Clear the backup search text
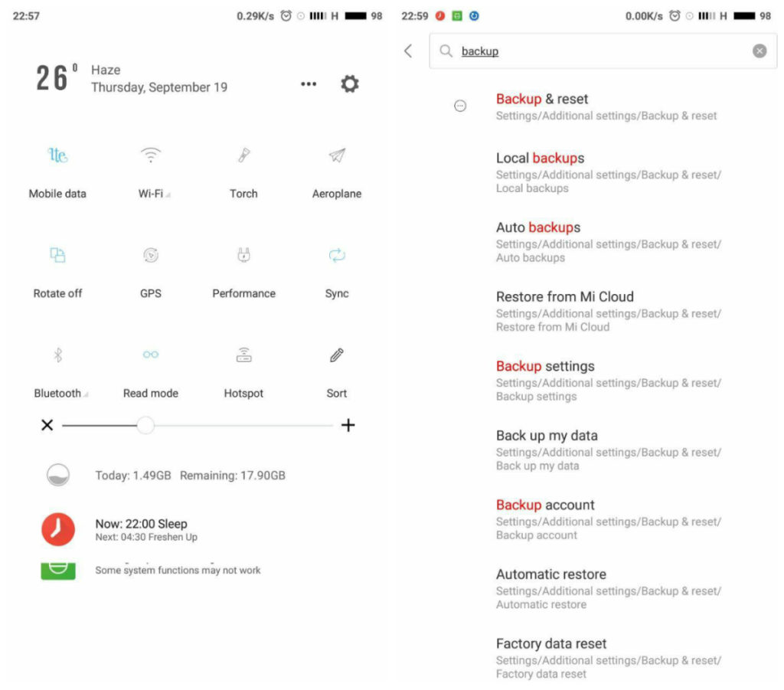784x690 pixels. pyautogui.click(x=759, y=51)
